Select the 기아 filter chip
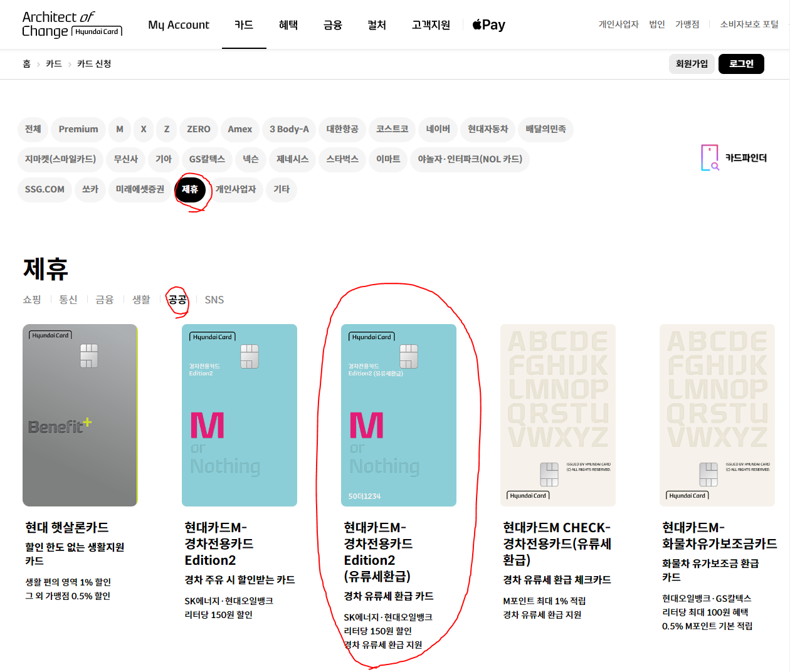Screen dimensions: 790x672 tap(164, 159)
